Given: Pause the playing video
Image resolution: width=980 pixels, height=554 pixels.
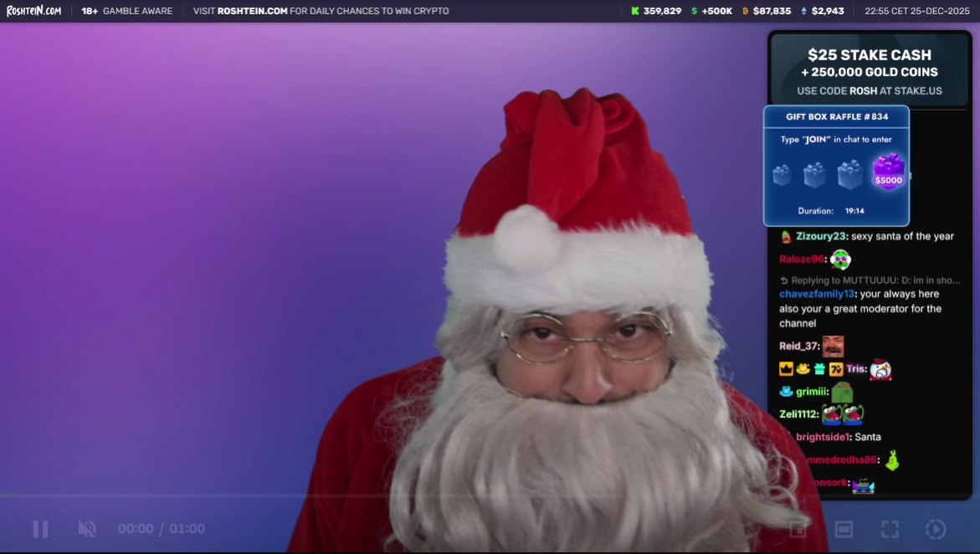Looking at the screenshot, I should coord(39,528).
